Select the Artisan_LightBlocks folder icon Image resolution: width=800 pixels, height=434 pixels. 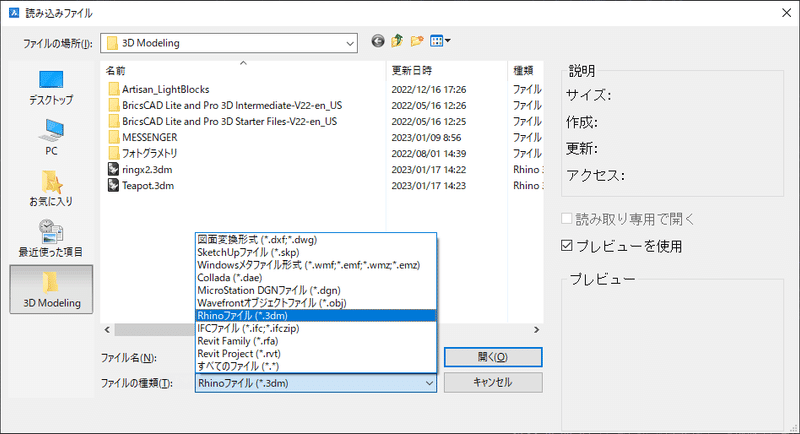(x=114, y=89)
